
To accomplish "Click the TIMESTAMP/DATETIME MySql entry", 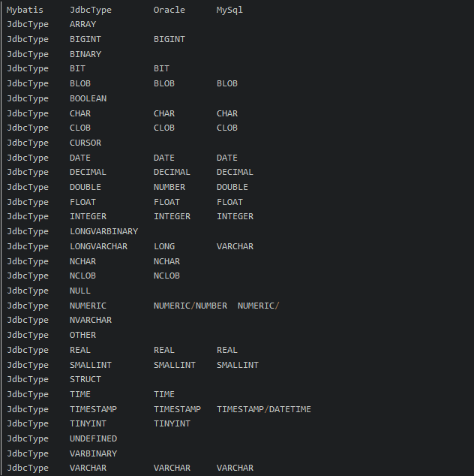I will [x=263, y=409].
